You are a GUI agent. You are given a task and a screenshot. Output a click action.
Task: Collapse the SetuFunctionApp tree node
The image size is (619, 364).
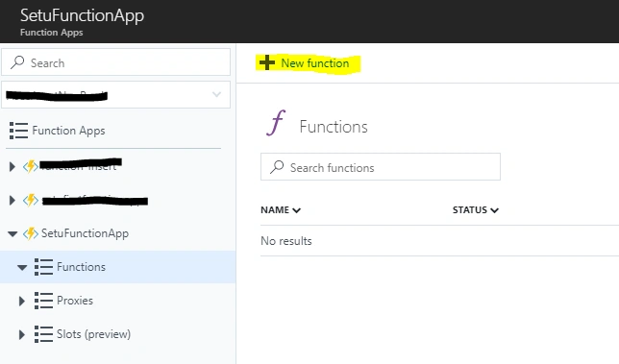tap(12, 233)
